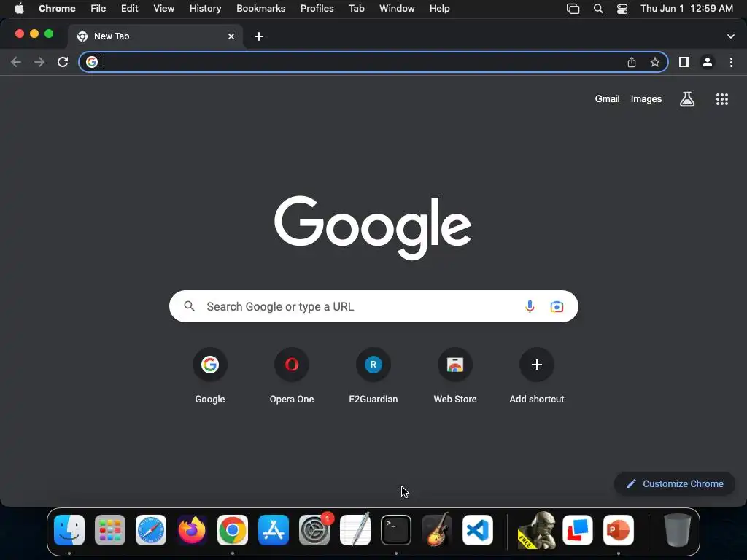747x560 pixels.
Task: Open the Images link
Action: coord(646,99)
